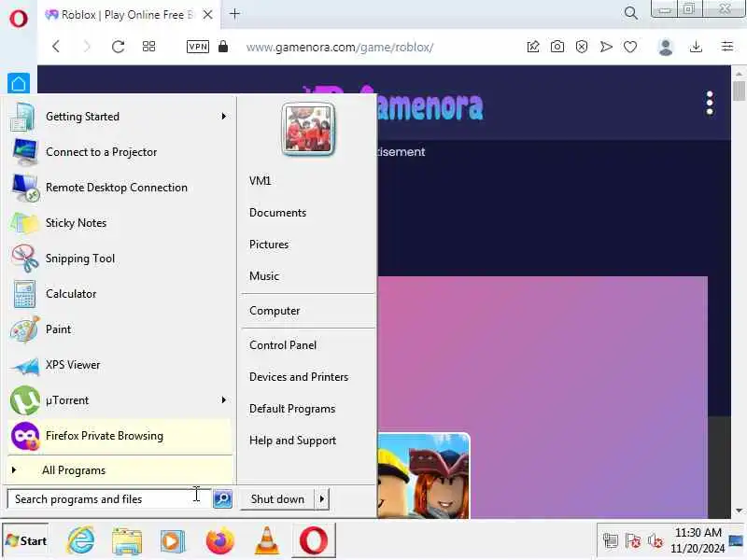Click the padlock site security icon

point(223,47)
